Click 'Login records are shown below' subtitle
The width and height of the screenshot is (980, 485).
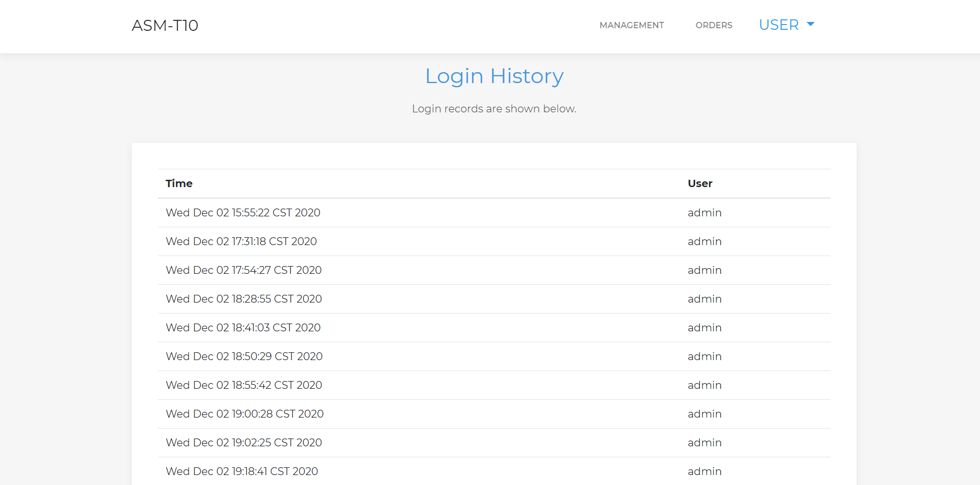point(494,109)
